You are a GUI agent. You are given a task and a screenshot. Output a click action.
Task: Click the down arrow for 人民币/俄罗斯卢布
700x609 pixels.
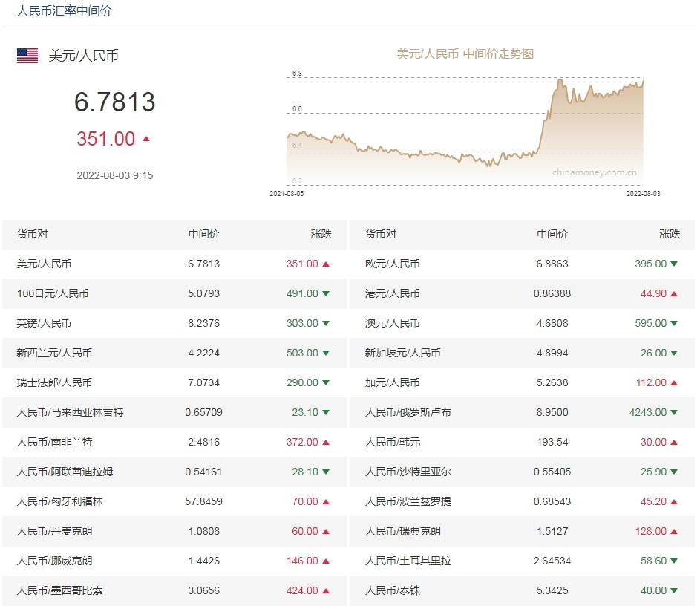pyautogui.click(x=672, y=412)
